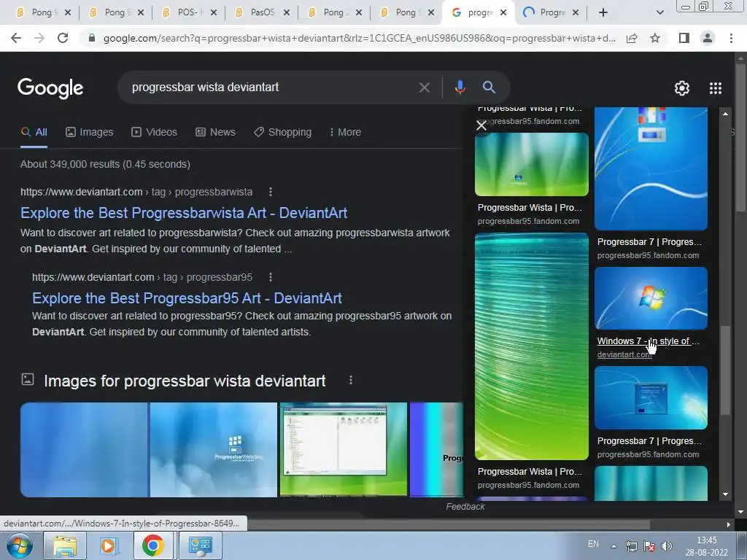Screen dimensions: 747x560
Task: Click the network tray icon
Action: pyautogui.click(x=632, y=546)
